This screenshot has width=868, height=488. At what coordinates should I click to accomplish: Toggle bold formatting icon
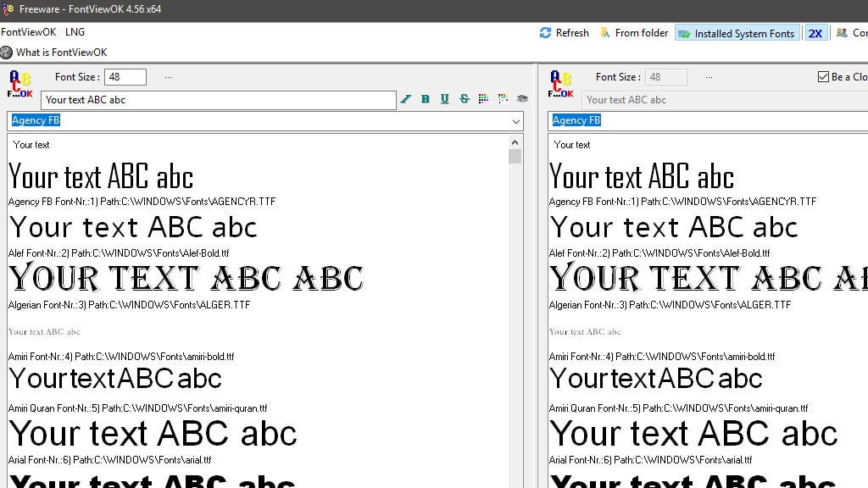426,99
